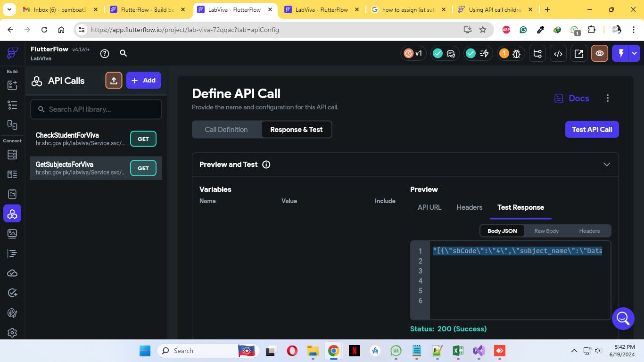Click the project search magnifier icon
644x362 pixels.
pos(124,53)
